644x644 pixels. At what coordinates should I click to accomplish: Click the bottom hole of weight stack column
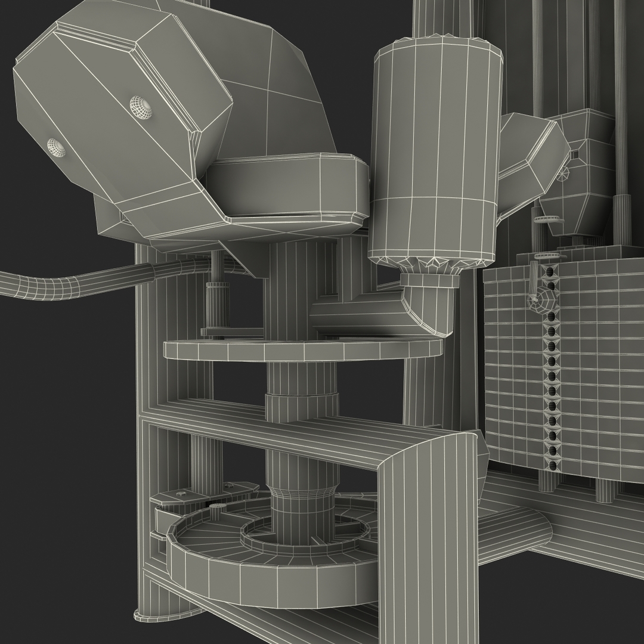click(x=552, y=466)
